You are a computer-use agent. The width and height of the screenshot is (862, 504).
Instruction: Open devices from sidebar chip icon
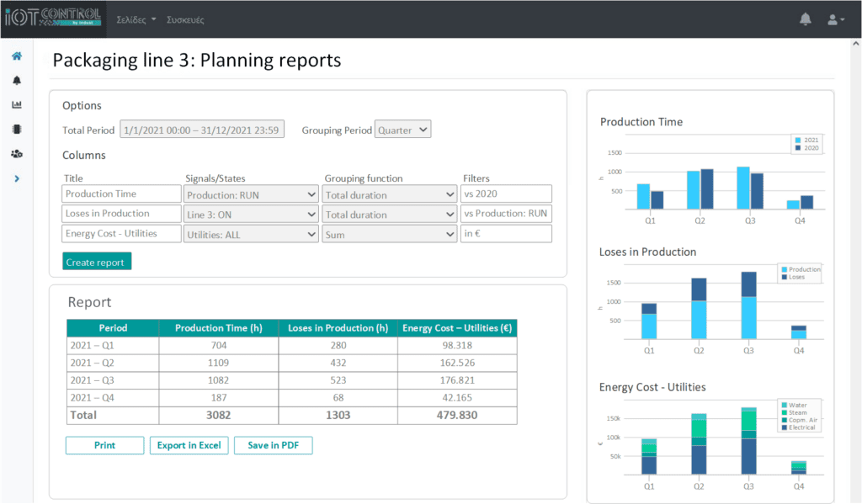click(17, 130)
